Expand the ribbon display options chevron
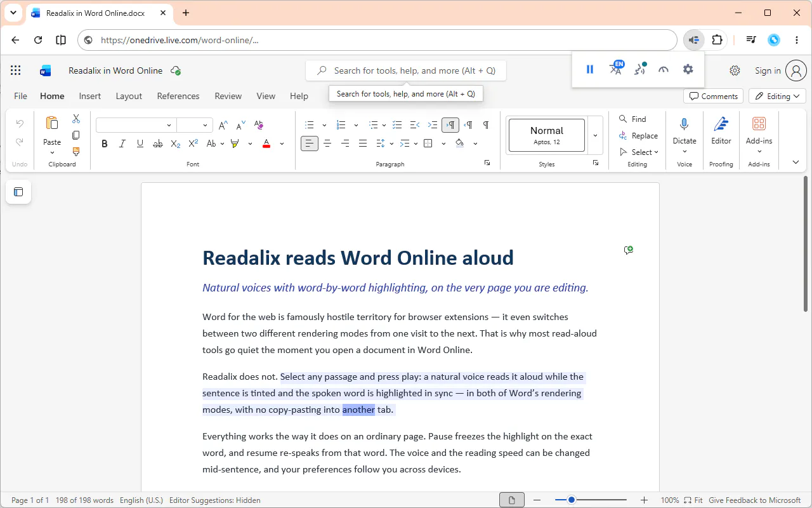 pos(796,162)
